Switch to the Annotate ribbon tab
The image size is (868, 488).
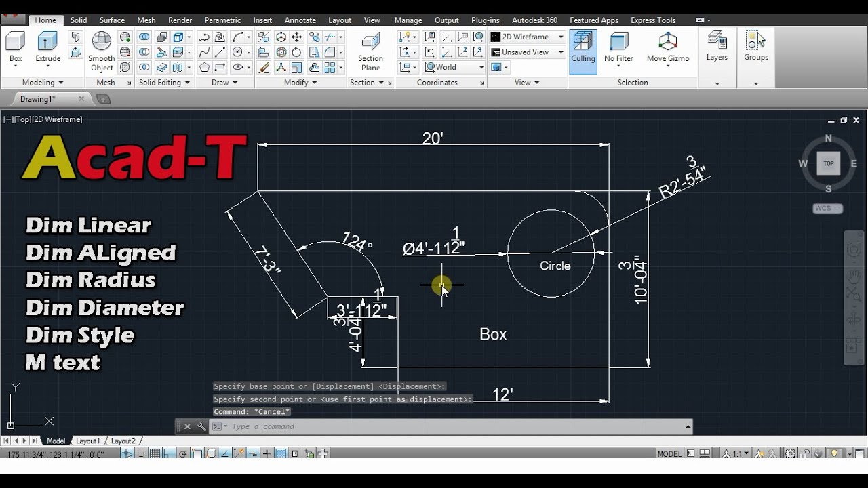[300, 20]
